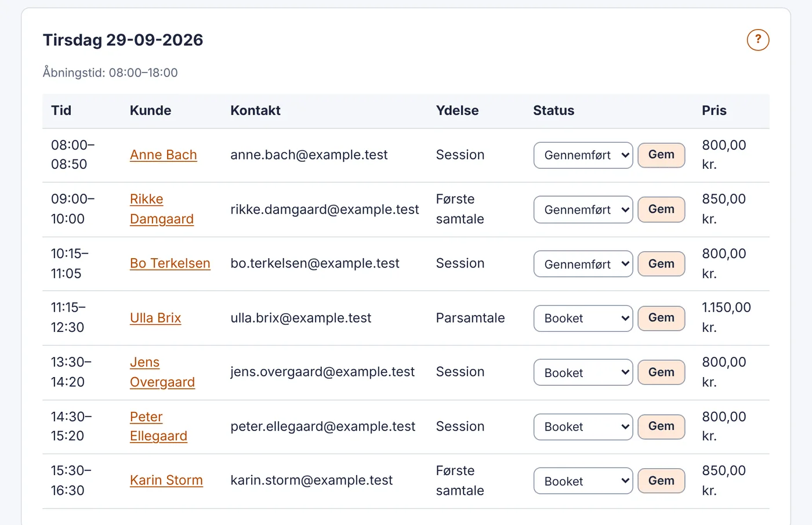Image resolution: width=812 pixels, height=525 pixels.
Task: Open status dropdown for Peter Ellegaard
Action: pyautogui.click(x=583, y=427)
